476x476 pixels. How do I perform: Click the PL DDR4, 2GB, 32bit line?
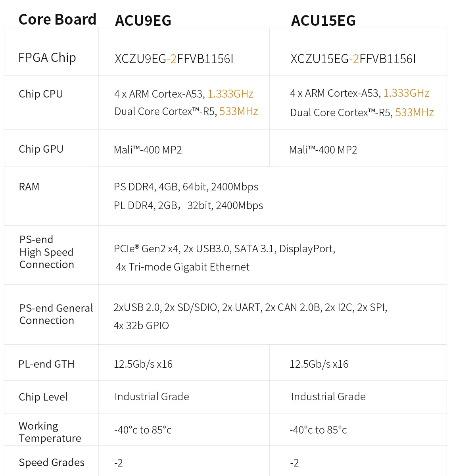[x=188, y=205]
